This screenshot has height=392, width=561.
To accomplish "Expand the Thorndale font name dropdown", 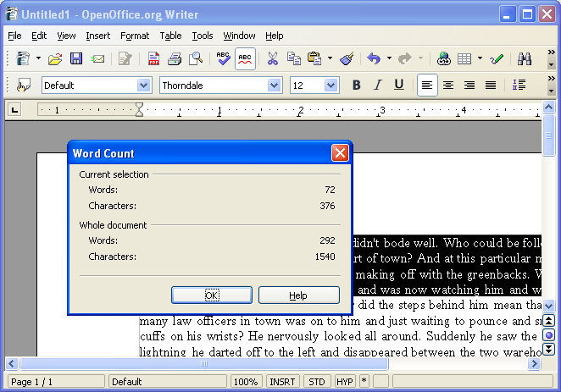I will point(274,85).
